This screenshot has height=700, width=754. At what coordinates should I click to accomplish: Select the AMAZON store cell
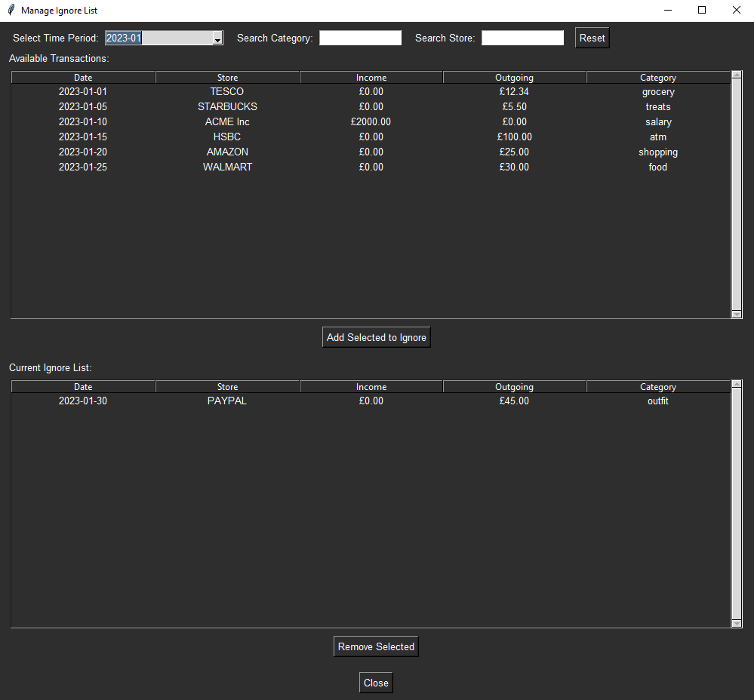227,152
